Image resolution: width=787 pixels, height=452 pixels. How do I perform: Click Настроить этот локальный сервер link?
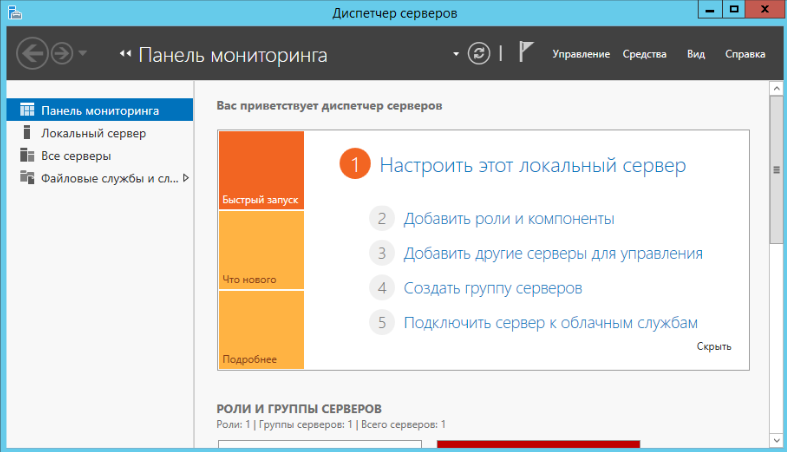click(x=533, y=165)
